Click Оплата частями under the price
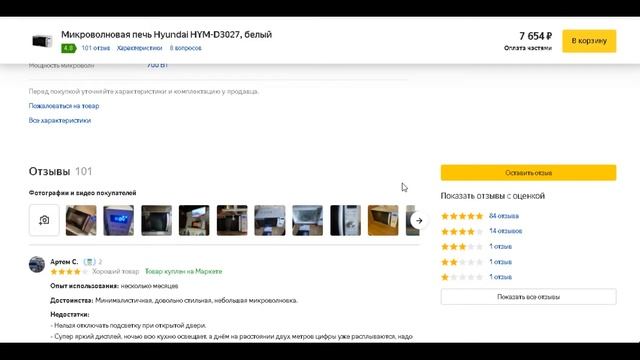Viewport: 640px width, 360px height. 528,48
